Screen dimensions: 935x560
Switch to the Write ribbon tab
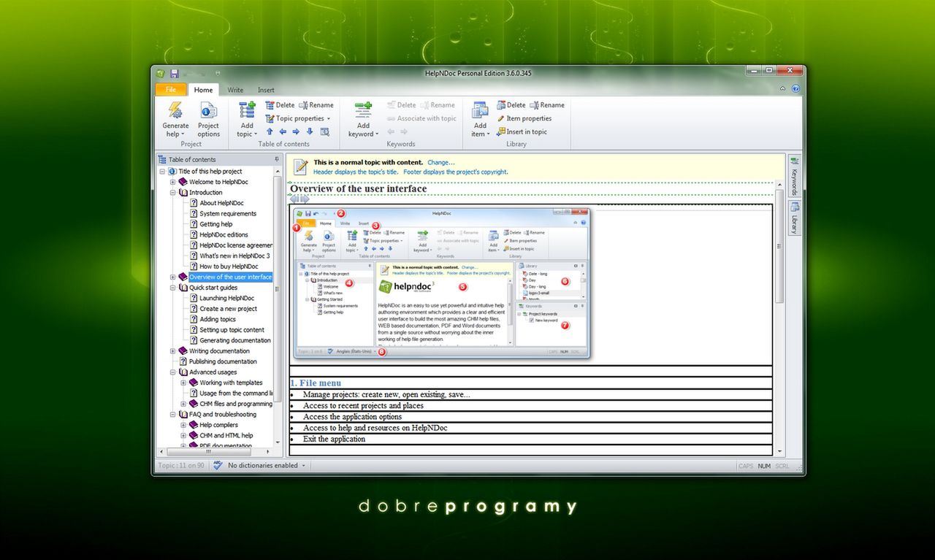pos(235,90)
